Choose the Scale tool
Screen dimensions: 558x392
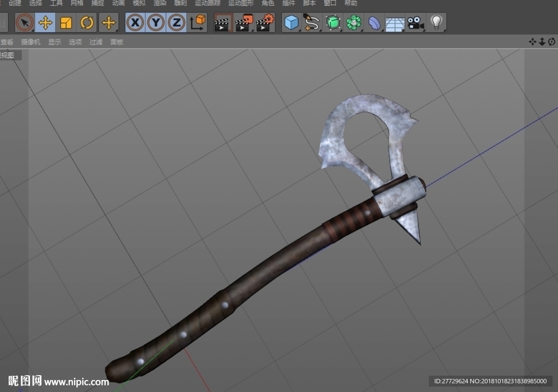(x=66, y=23)
